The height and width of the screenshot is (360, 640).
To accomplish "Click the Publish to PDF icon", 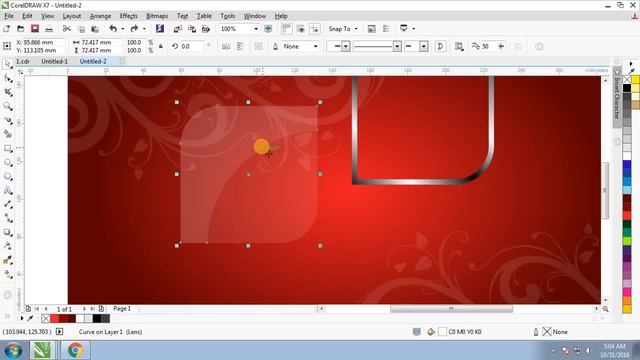I will click(206, 29).
